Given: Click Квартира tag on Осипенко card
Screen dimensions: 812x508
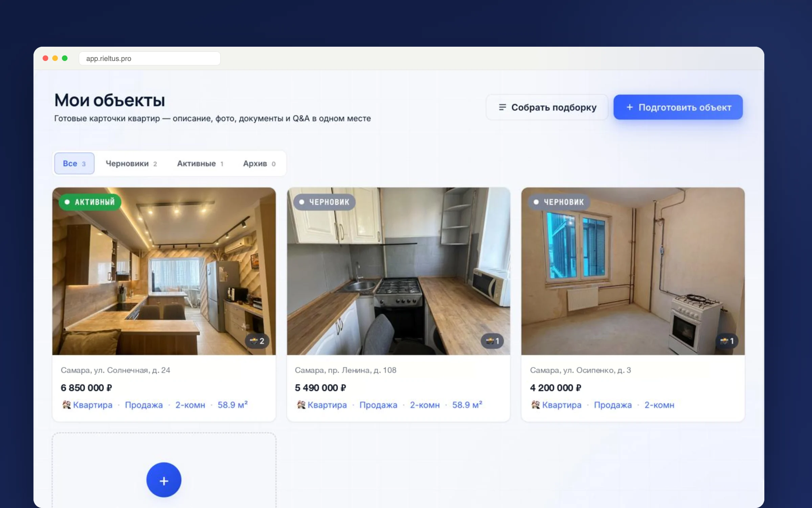Looking at the screenshot, I should click(x=562, y=405).
